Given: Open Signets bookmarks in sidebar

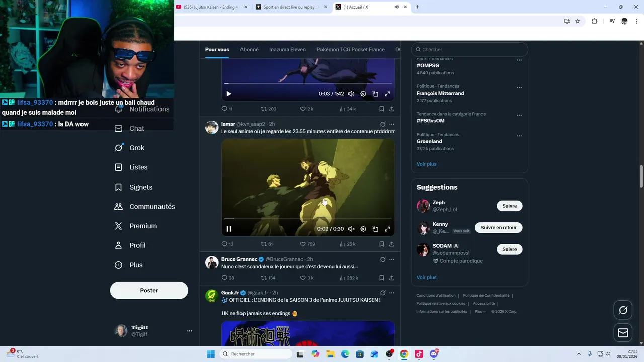Looking at the screenshot, I should pos(133,187).
